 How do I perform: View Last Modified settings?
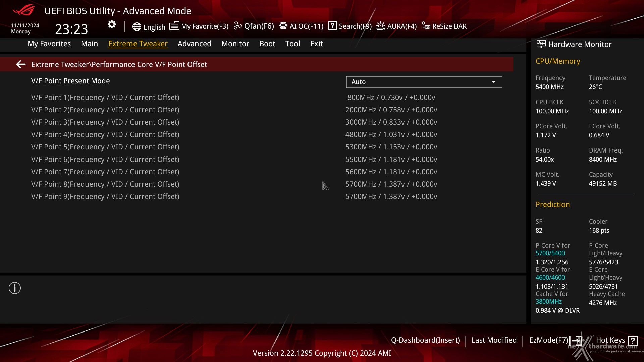point(494,340)
